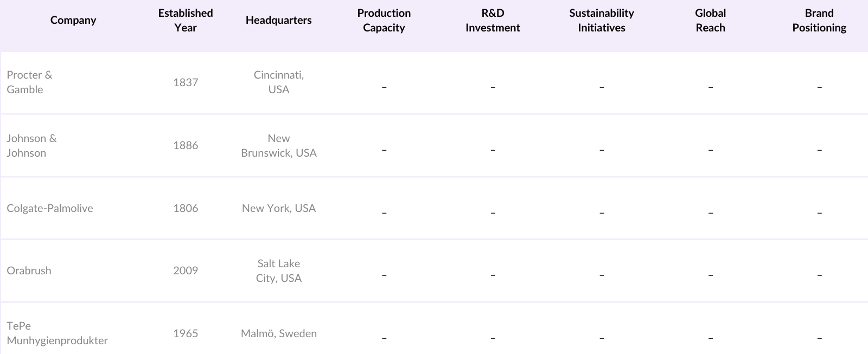
Task: Select the Brand Positioning header
Action: tap(819, 21)
